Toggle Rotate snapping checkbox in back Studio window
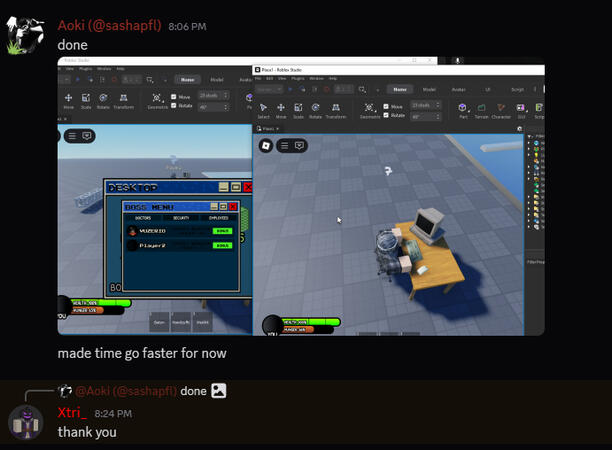Viewport: 612px width, 450px height. [x=173, y=105]
